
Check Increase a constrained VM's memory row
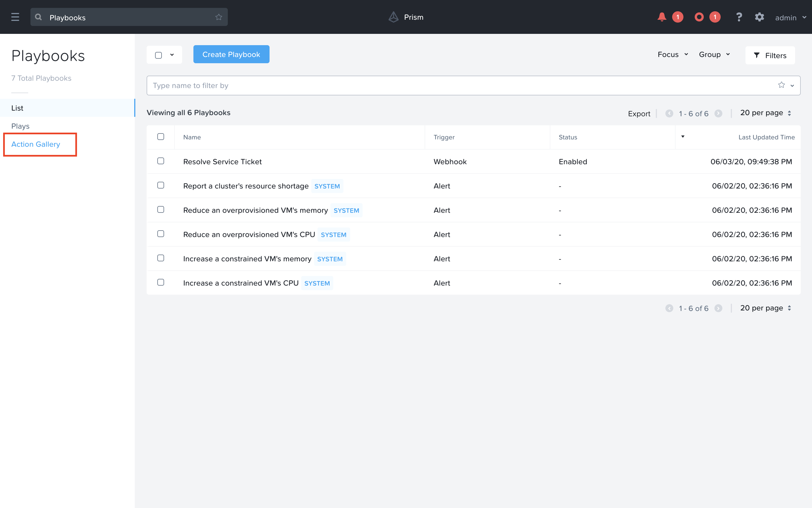click(161, 258)
